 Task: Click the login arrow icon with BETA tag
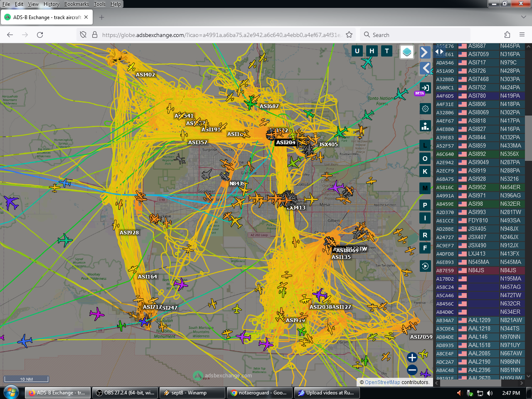coord(425,88)
